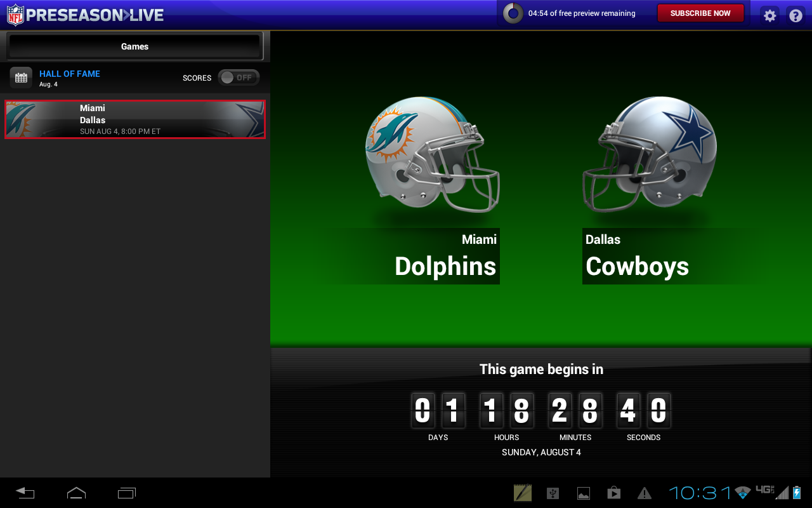Image resolution: width=812 pixels, height=508 pixels.
Task: Click the free preview timer ring icon
Action: [x=513, y=13]
